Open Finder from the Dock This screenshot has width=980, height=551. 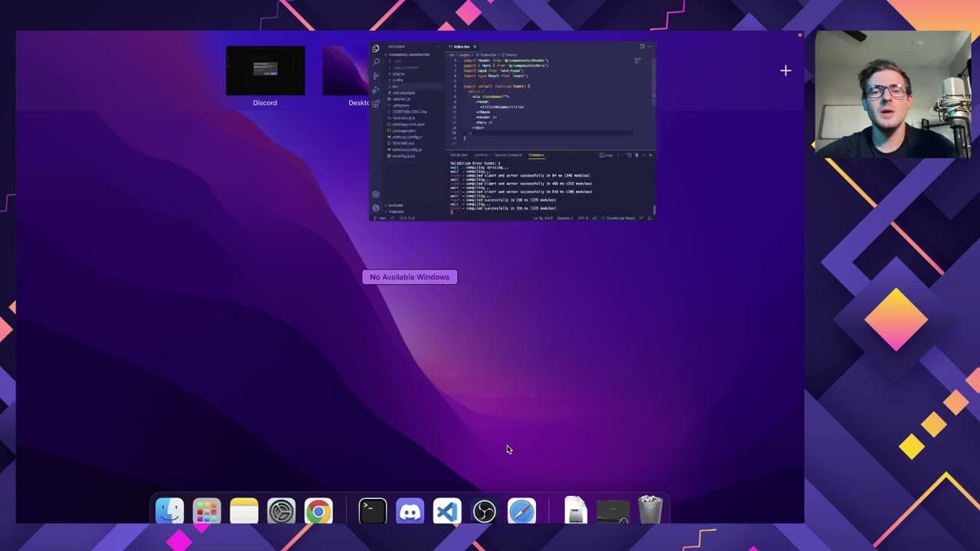tap(169, 511)
